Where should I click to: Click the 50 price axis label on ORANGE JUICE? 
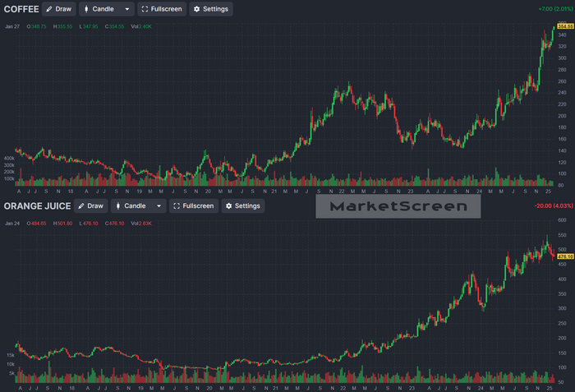[561, 382]
